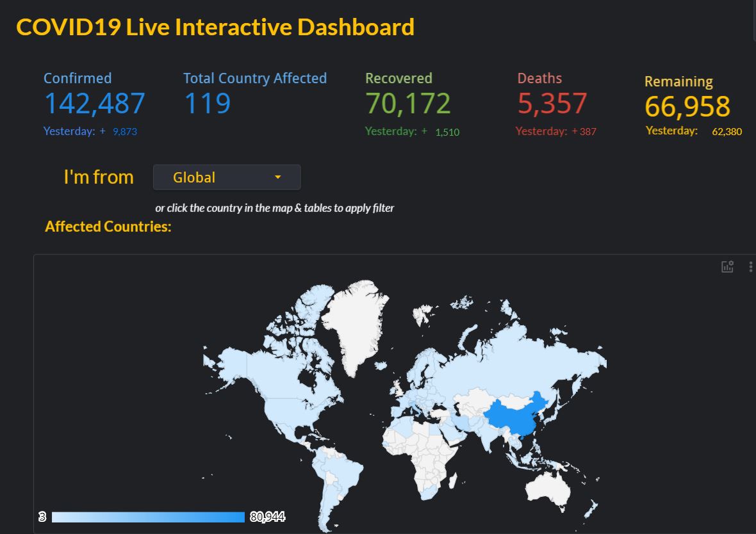Click the Total Country Affected 119 figure
Viewport: 756px width, 534px height.
pyautogui.click(x=208, y=104)
